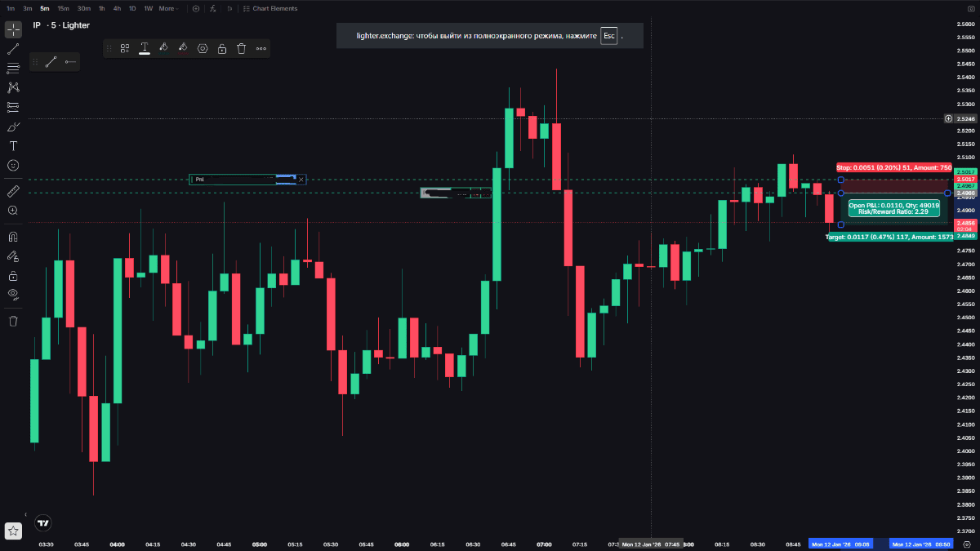Click the Esc key button in fullscreen notice
The width and height of the screenshot is (980, 551).
tap(608, 36)
